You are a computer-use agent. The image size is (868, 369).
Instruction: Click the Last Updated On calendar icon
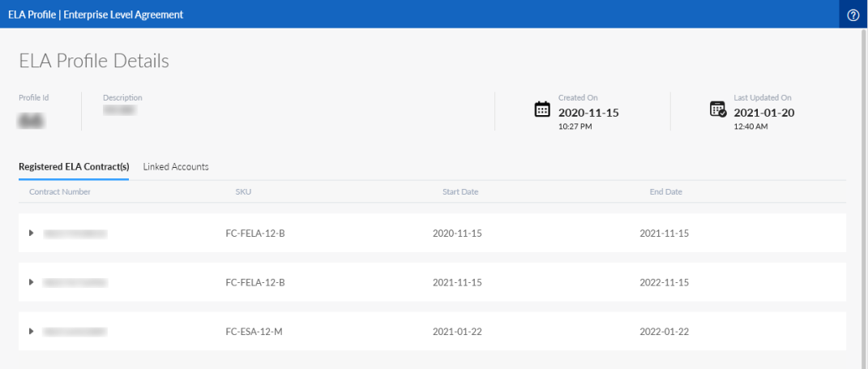[x=718, y=109]
